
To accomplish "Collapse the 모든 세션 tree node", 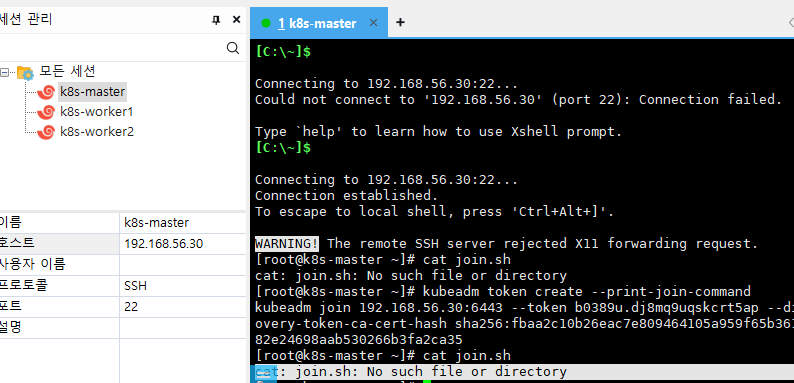I will [5, 72].
